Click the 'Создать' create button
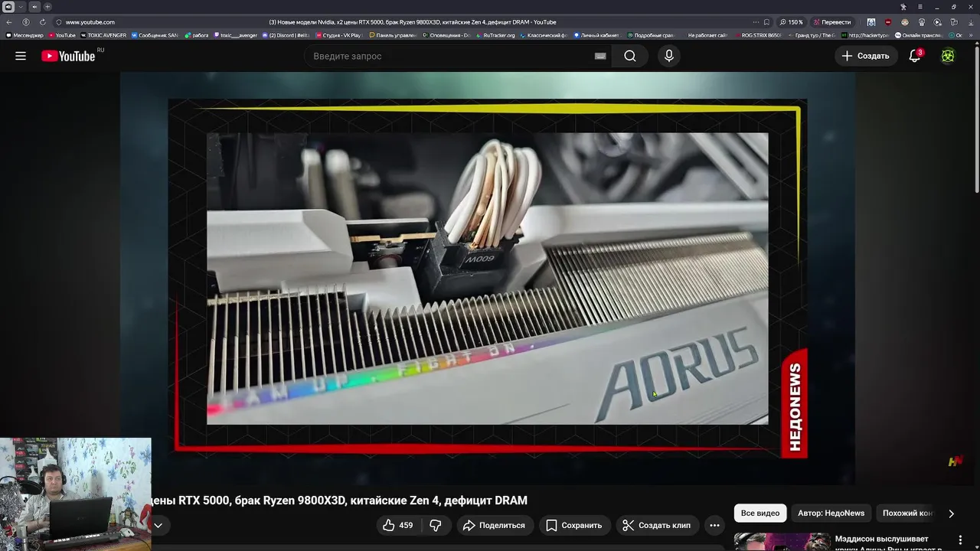980x551 pixels. click(865, 56)
